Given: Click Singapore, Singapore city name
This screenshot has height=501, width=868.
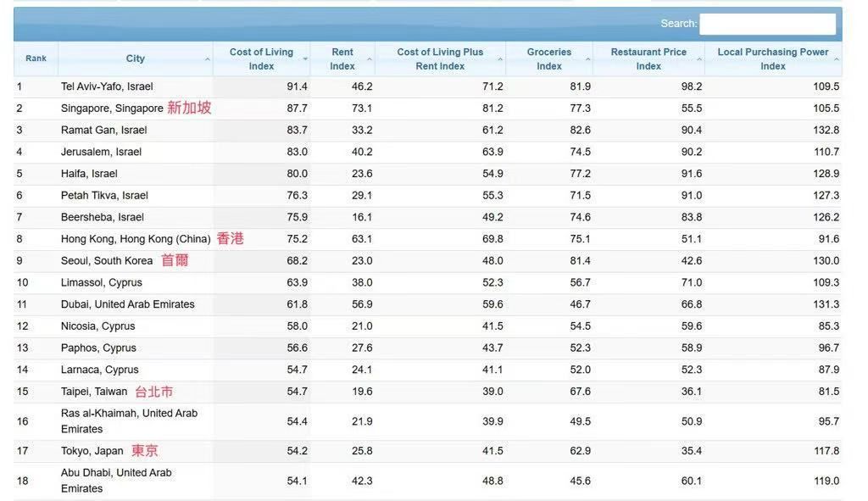Looking at the screenshot, I should click(112, 109).
